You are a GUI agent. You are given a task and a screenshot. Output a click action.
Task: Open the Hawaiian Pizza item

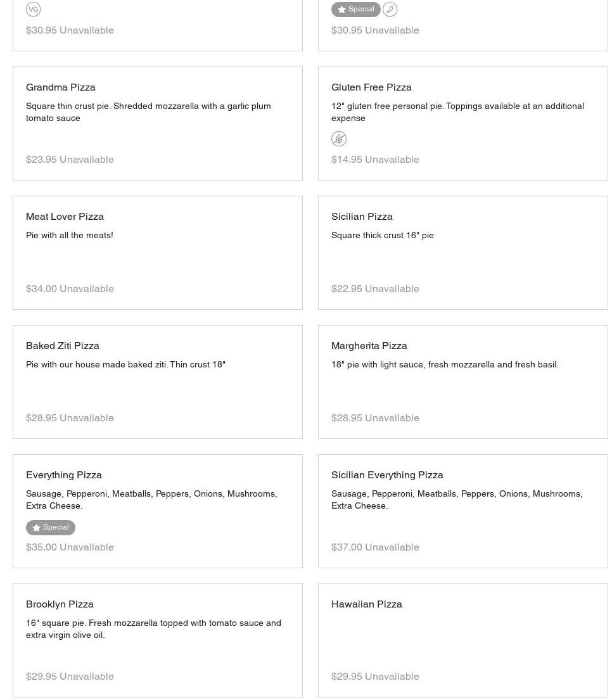pos(366,604)
